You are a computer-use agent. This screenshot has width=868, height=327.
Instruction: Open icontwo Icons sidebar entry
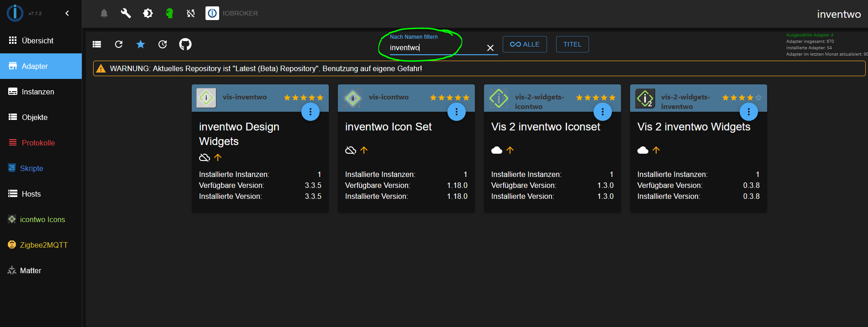coord(41,219)
